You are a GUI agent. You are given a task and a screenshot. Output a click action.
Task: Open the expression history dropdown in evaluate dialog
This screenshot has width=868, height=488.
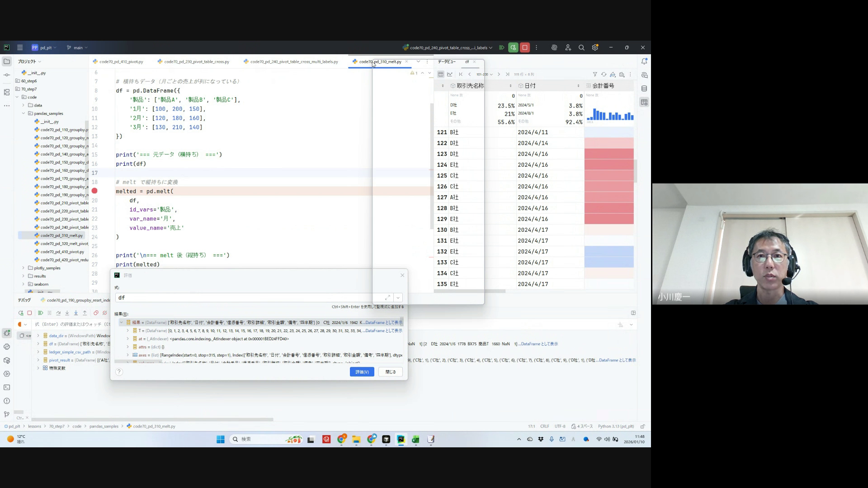[x=398, y=298]
